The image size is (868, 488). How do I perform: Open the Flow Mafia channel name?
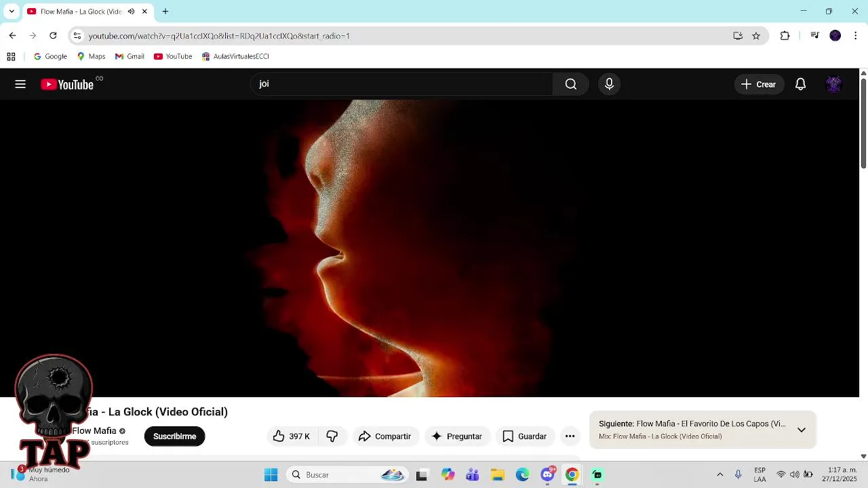click(x=94, y=430)
